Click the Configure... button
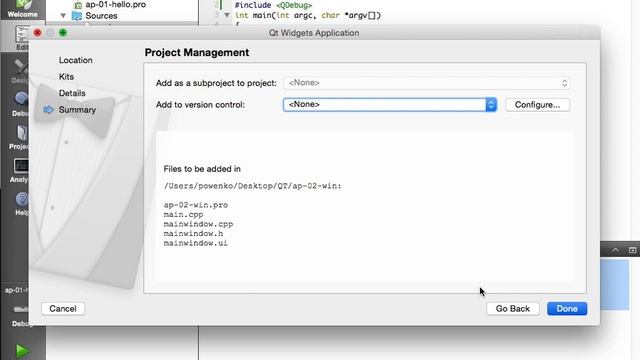 [537, 105]
